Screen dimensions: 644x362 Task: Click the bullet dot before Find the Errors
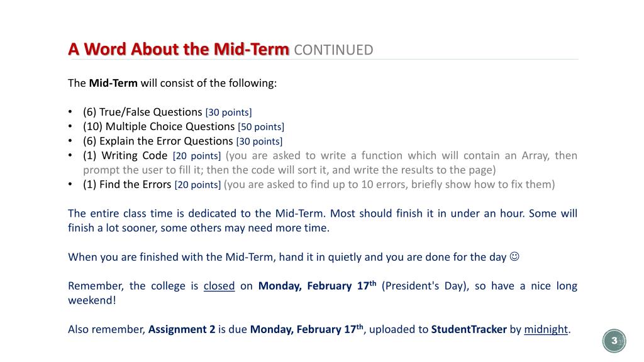tap(70, 184)
